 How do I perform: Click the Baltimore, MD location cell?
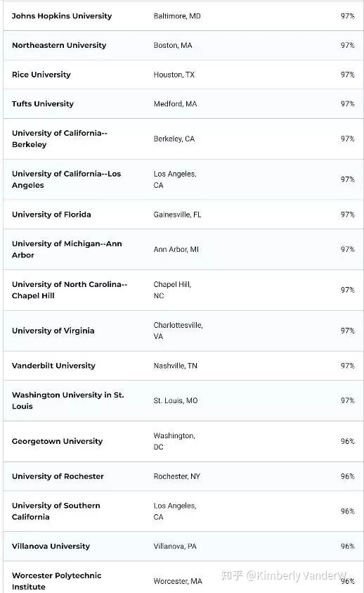pos(177,16)
